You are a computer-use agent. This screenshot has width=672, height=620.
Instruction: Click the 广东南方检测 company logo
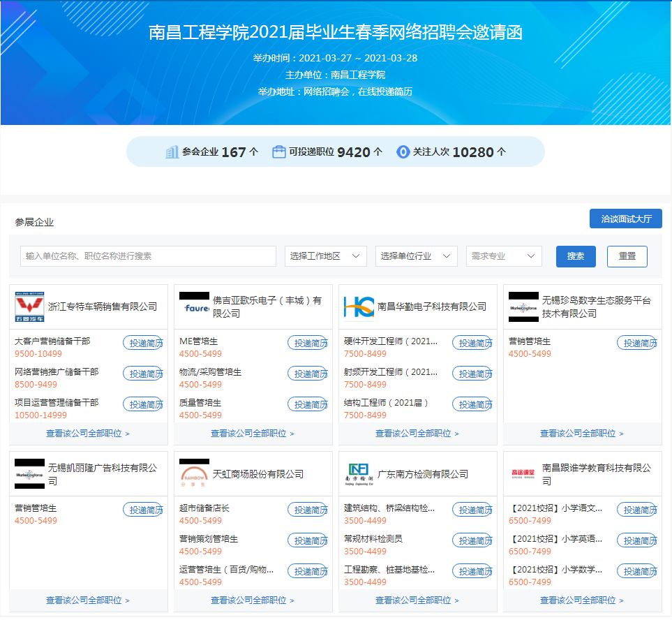click(359, 474)
